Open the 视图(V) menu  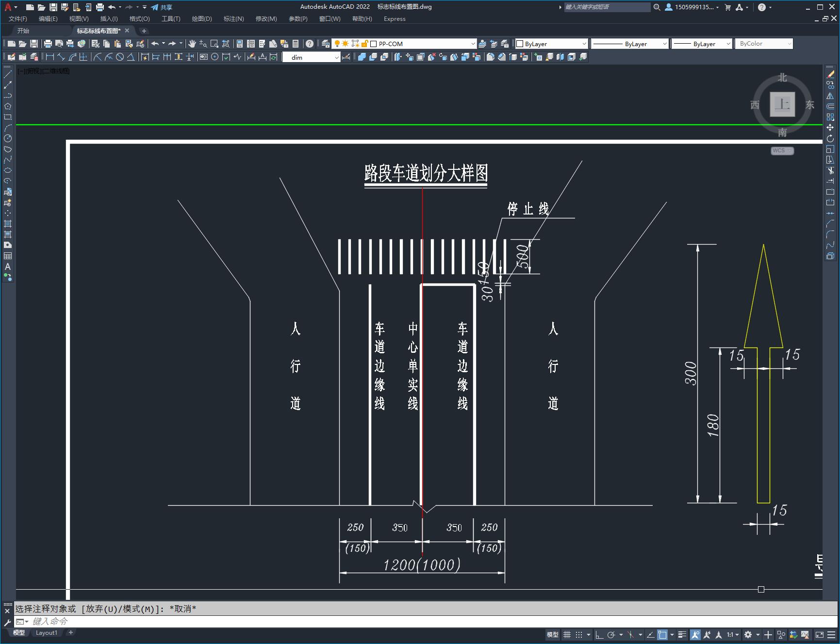pyautogui.click(x=79, y=19)
